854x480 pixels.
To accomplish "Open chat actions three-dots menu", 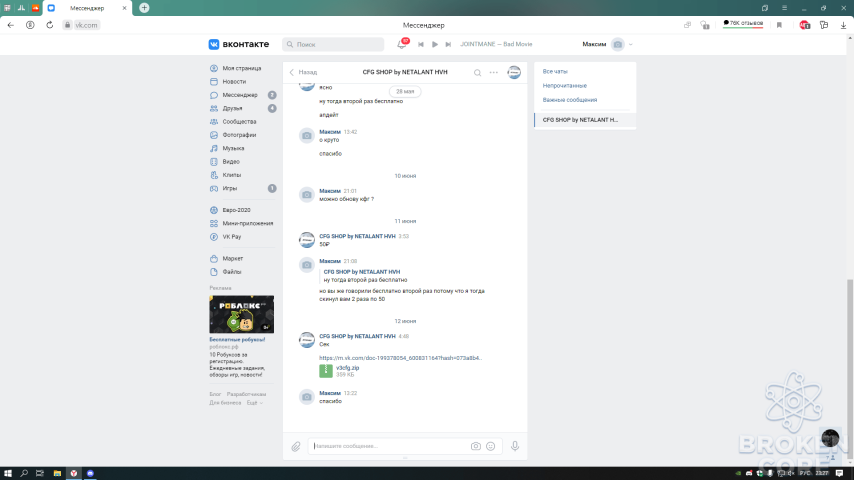I will pyautogui.click(x=493, y=72).
